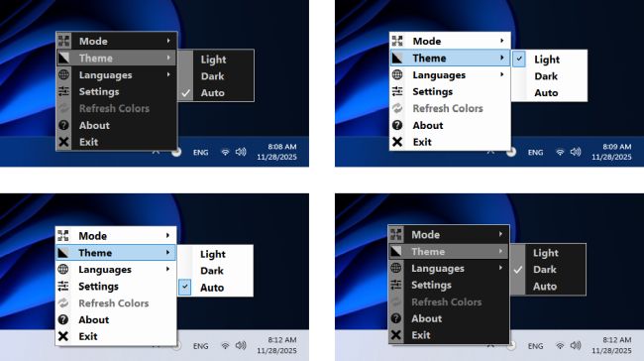Click Wi-Fi tray icon beside the 8:08 AM clock
This screenshot has width=644, height=361.
(225, 152)
